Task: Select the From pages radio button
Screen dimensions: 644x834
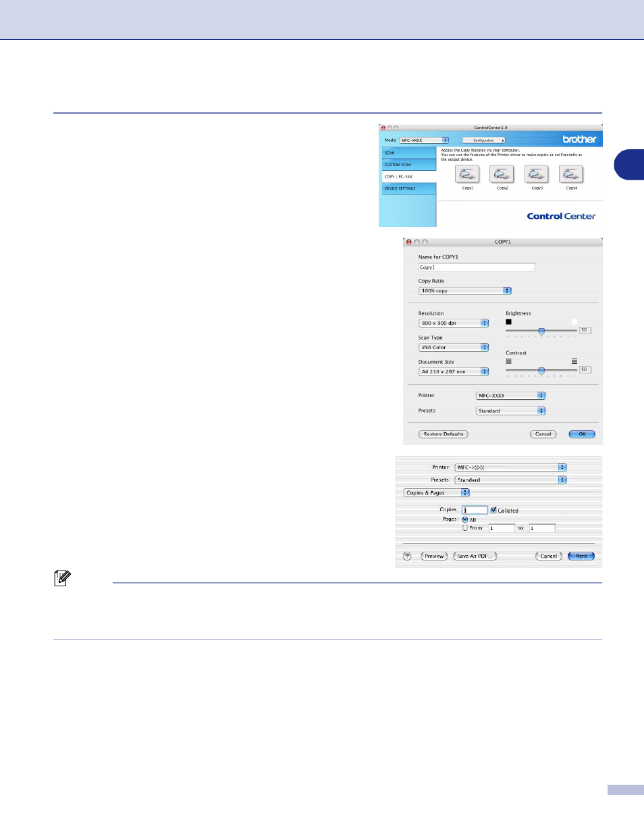Action: click(465, 528)
